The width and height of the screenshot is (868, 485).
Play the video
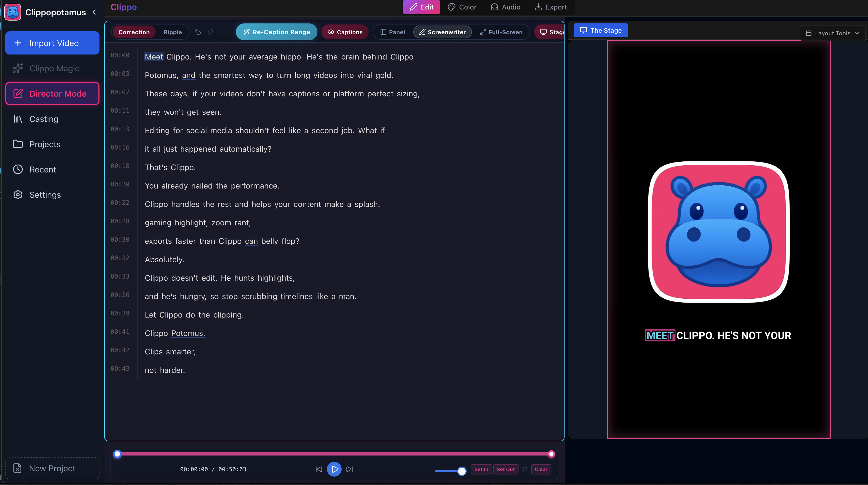click(x=334, y=469)
